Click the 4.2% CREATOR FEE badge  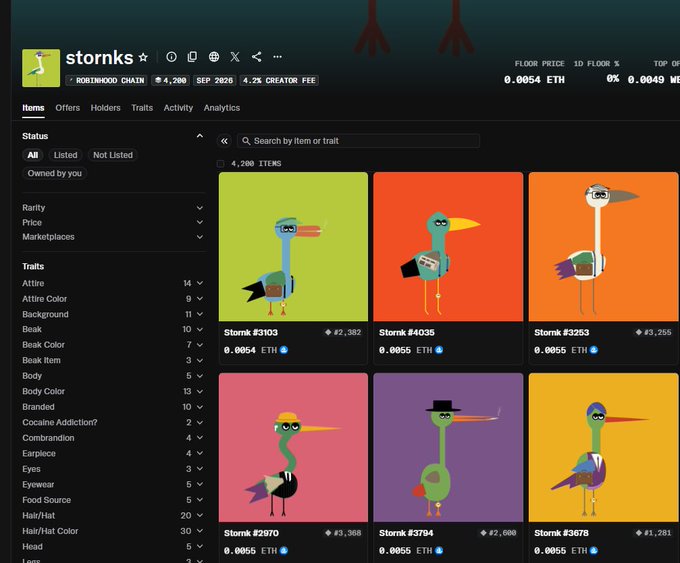279,81
